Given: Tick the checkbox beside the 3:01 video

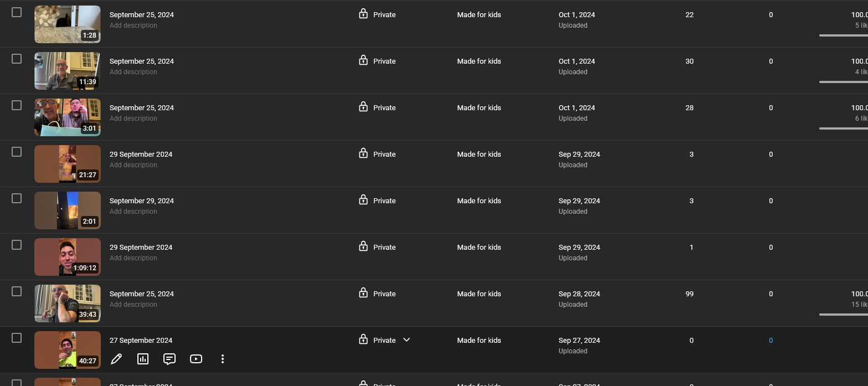Looking at the screenshot, I should 17,105.
